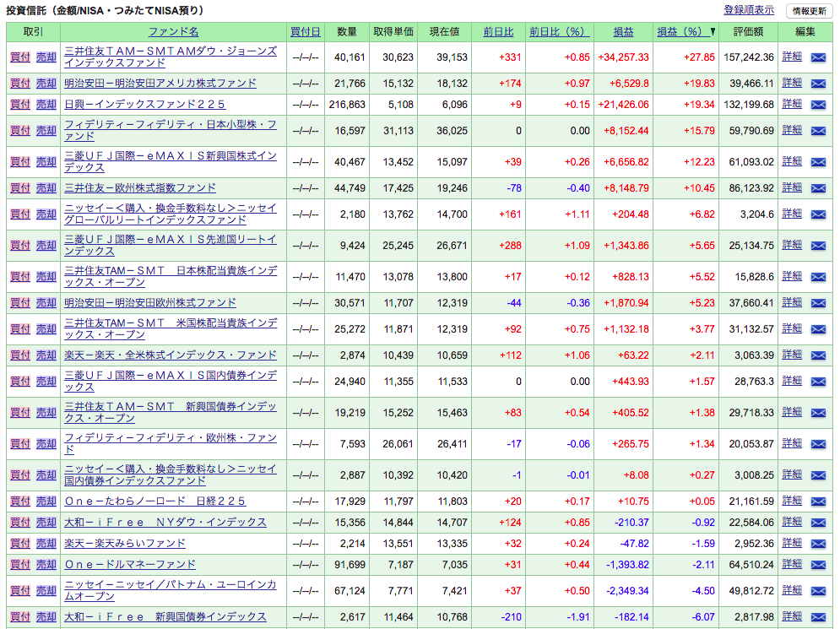Click 売却 for iFree NYダウ・インデックス
Image resolution: width=840 pixels, height=629 pixels.
tap(46, 523)
